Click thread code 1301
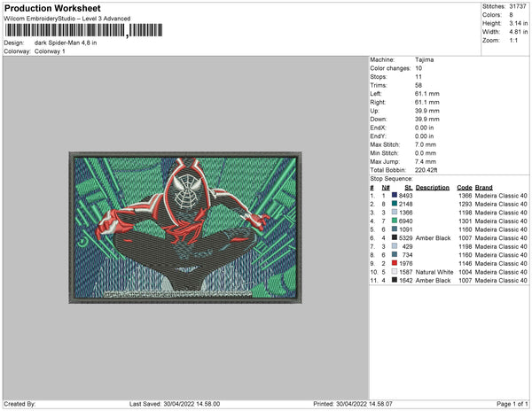Image resolution: width=532 pixels, height=411 pixels. click(x=465, y=221)
